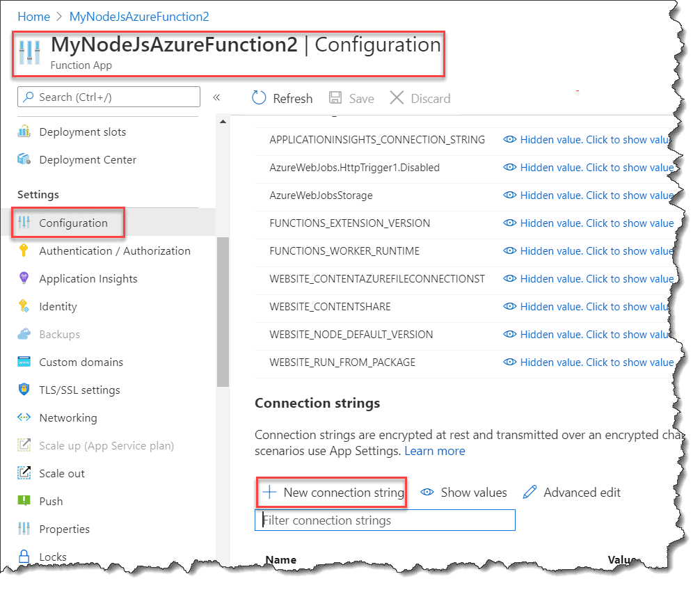Select Configuration in the Settings menu

(x=67, y=223)
